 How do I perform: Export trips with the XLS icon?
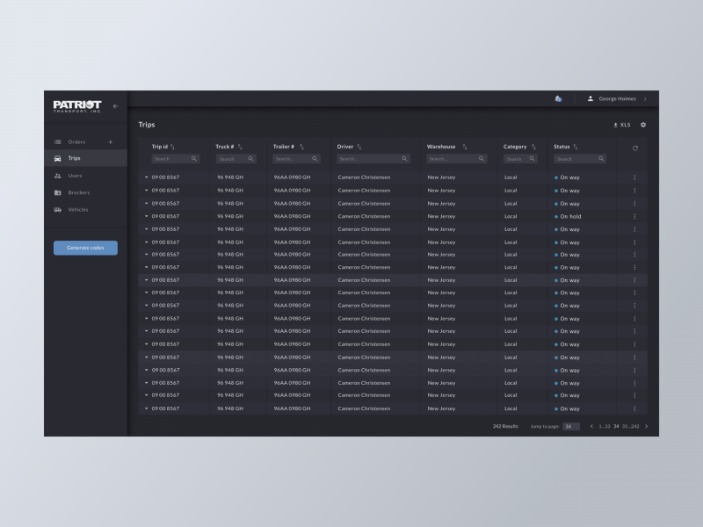pyautogui.click(x=622, y=125)
